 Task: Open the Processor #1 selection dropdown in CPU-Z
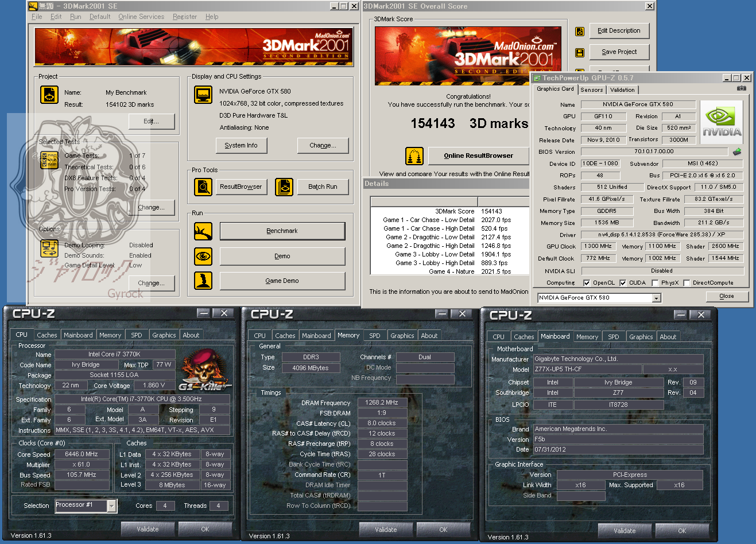112,506
